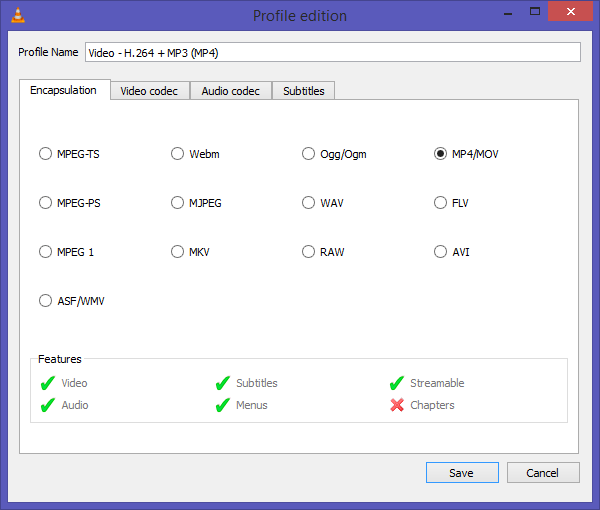Choose MKV as the container
This screenshot has height=510, width=600.
190,252
